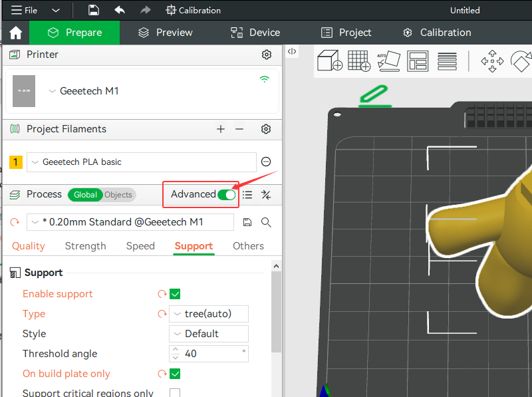Click the yellow filament 1 color swatch
Image resolution: width=532 pixels, height=397 pixels.
(16, 162)
